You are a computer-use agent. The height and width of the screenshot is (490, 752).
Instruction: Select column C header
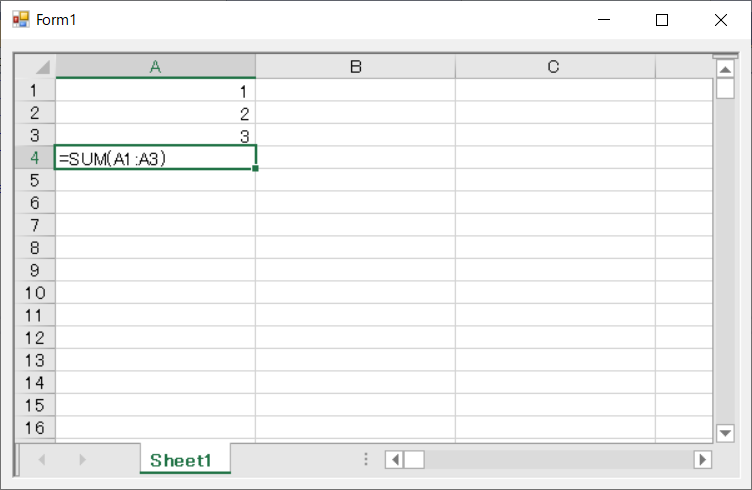pyautogui.click(x=553, y=67)
